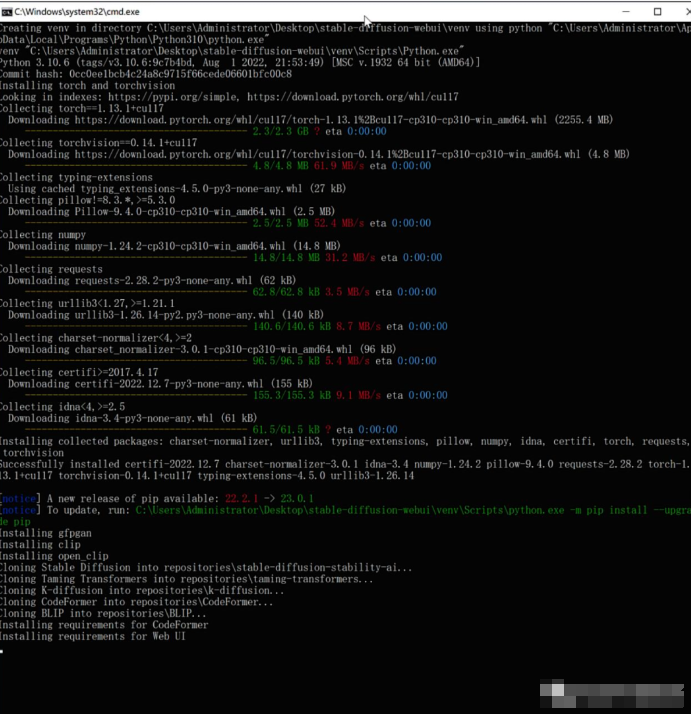Minimize the cmd.exe window
691x714 pixels.
click(x=626, y=11)
